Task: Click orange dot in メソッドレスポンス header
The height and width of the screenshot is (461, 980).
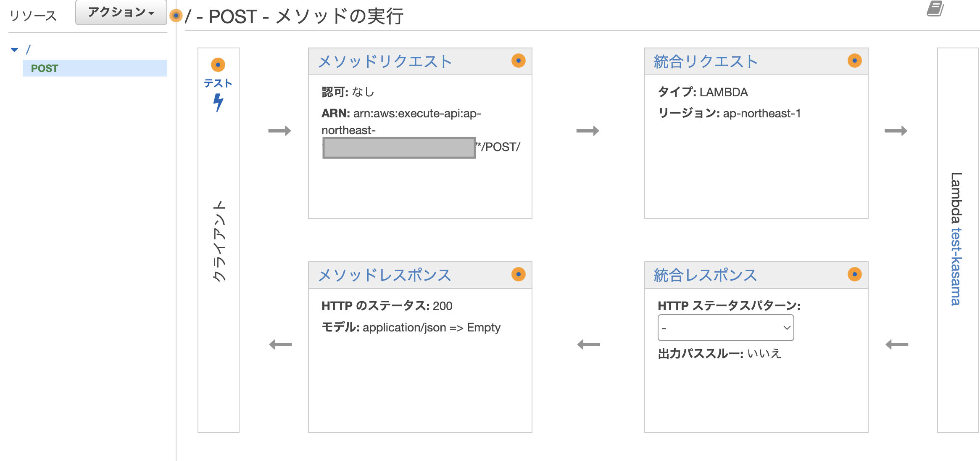Action: click(519, 274)
